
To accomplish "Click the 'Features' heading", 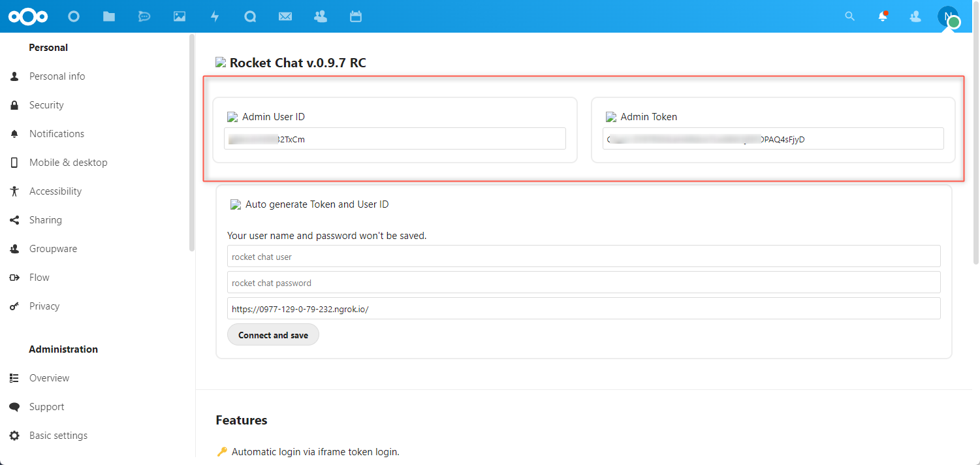I will pyautogui.click(x=242, y=420).
